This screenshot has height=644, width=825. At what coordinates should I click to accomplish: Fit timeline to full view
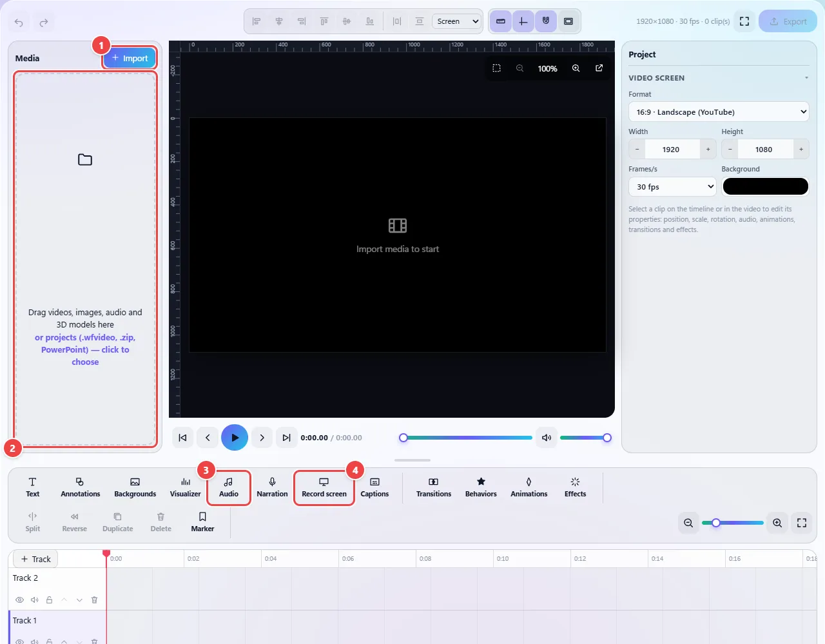pos(802,523)
